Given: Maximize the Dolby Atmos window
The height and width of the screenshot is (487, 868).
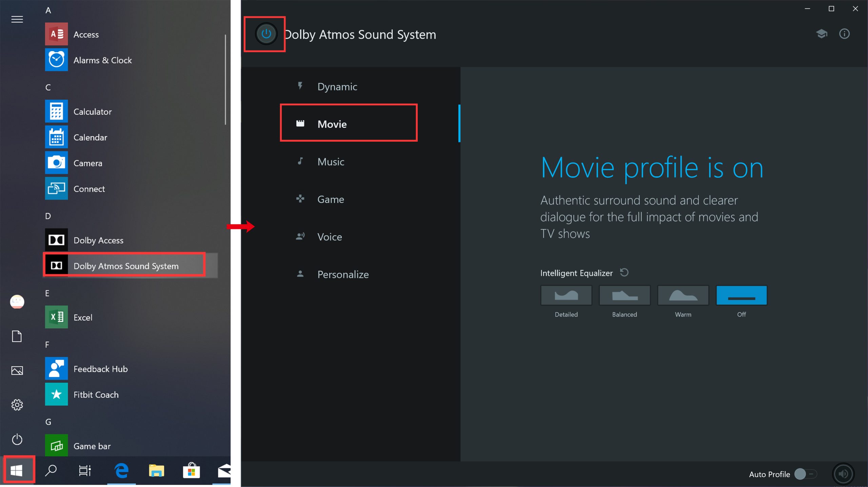Looking at the screenshot, I should 831,9.
